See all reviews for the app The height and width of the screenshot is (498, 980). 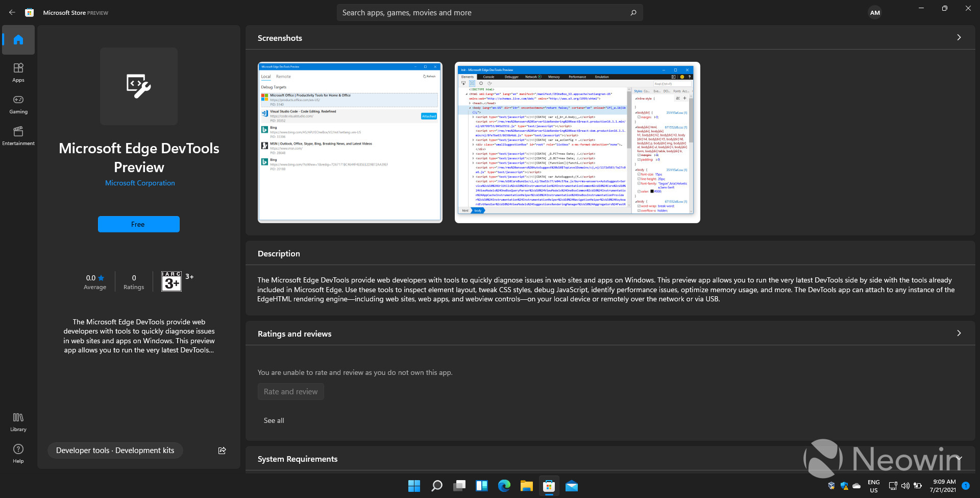click(x=274, y=420)
